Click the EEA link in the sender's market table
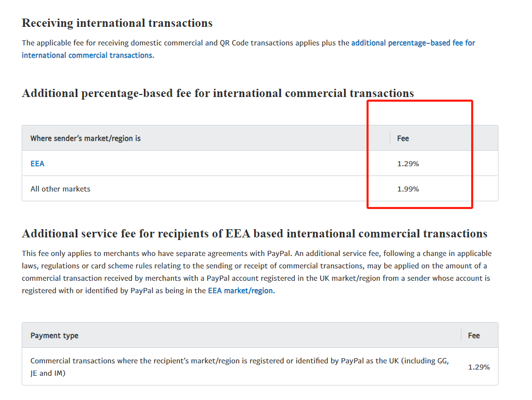This screenshot has width=532, height=400. pos(37,164)
